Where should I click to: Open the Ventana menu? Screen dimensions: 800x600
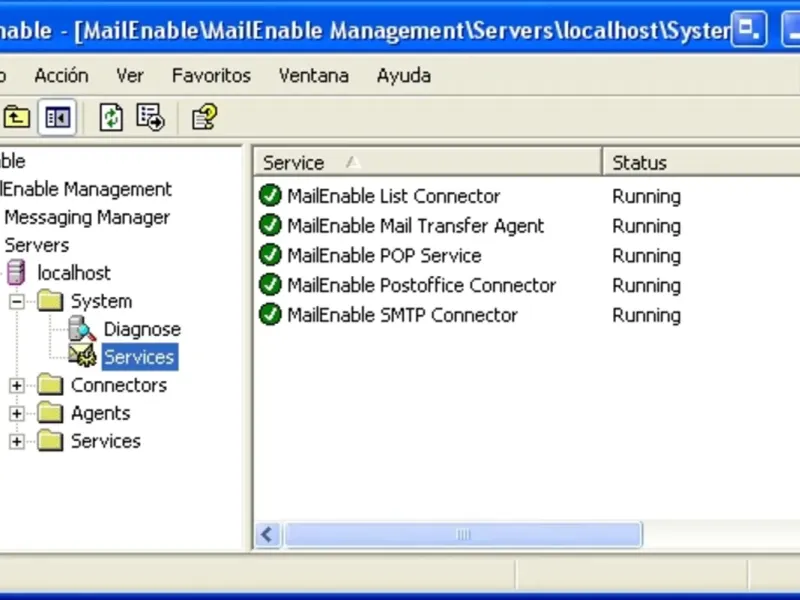click(x=314, y=76)
